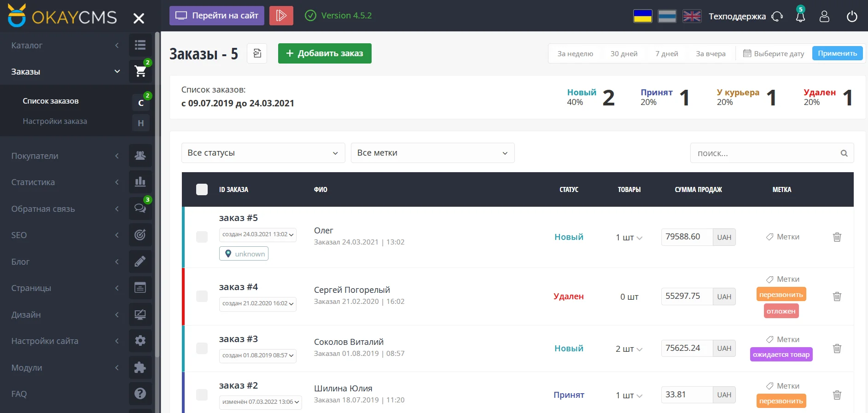Click the customers people icon
Image resolution: width=868 pixels, height=413 pixels.
click(x=140, y=156)
